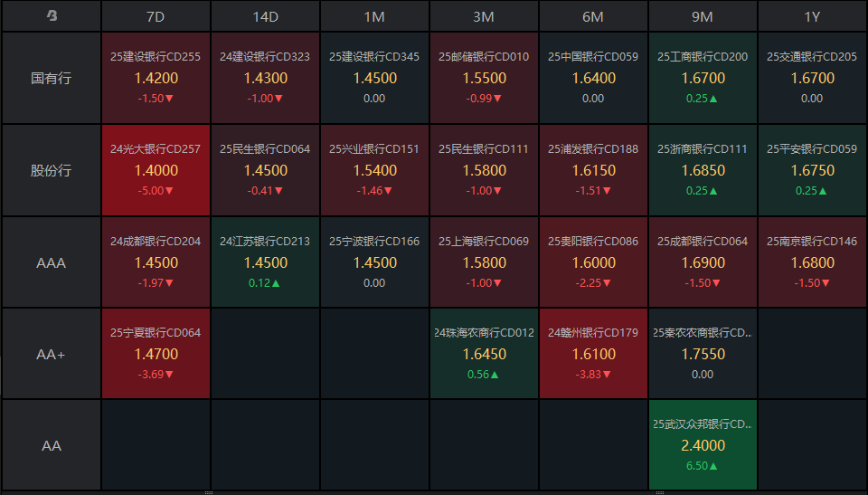Open the 25工商银行CD200 quote
This screenshot has width=868, height=495.
coord(703,78)
